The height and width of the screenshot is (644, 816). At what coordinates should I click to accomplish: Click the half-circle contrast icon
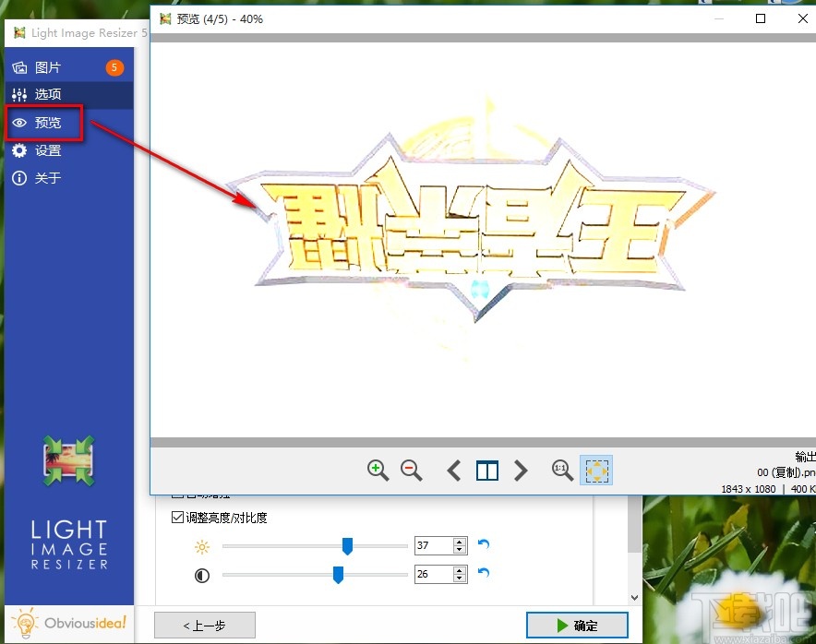[x=202, y=576]
